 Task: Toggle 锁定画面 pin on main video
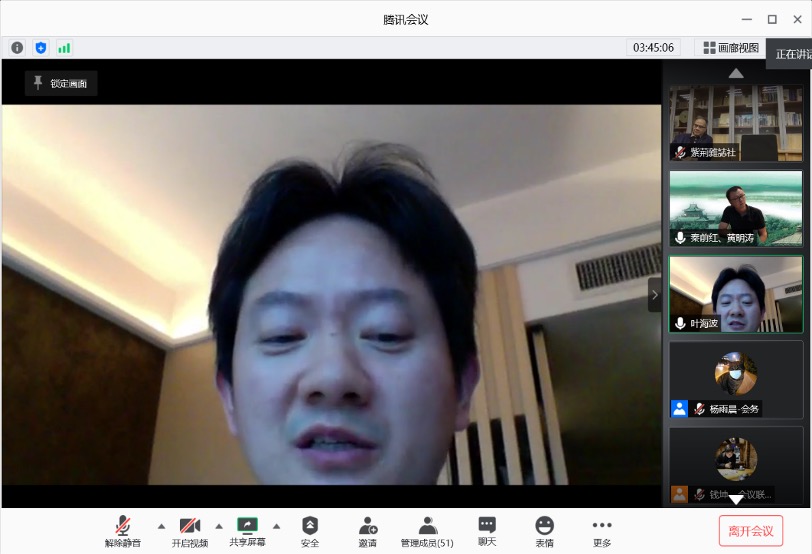(x=61, y=83)
